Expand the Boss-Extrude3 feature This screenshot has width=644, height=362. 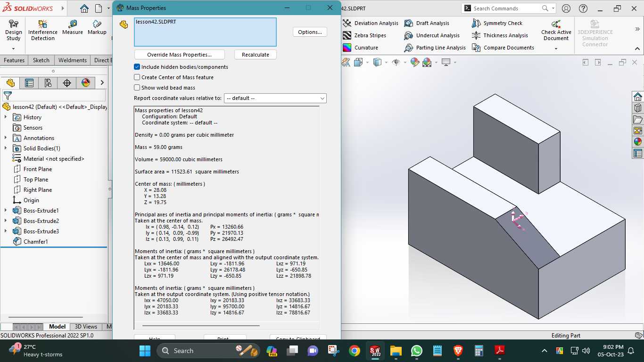pos(6,231)
